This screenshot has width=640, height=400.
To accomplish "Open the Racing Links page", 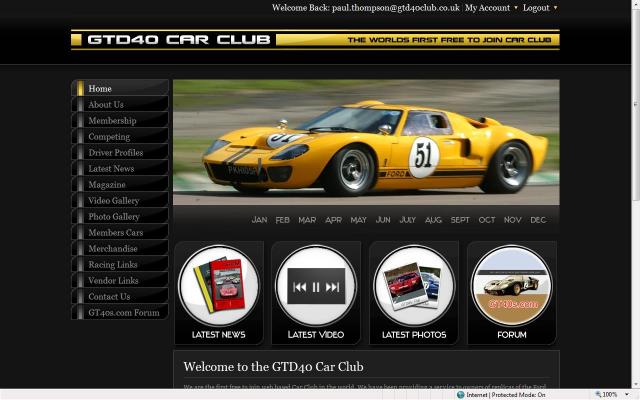I will pos(120,264).
